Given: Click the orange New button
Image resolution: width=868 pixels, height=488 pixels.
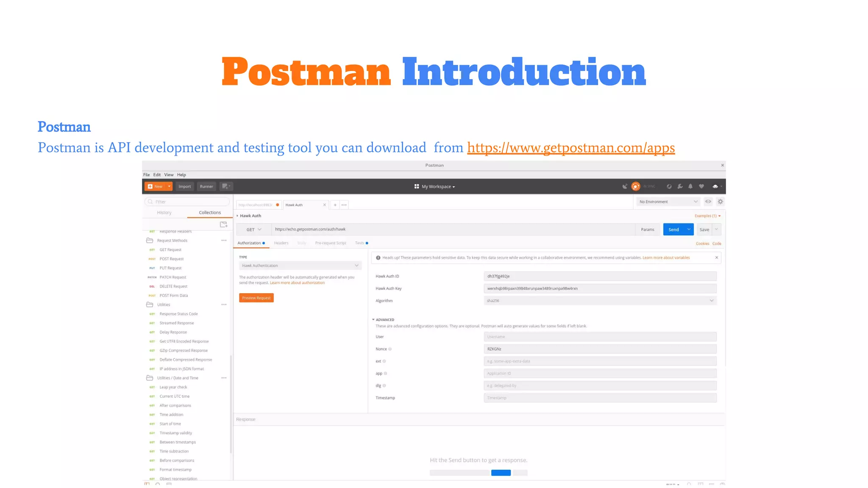Looking at the screenshot, I should 156,186.
